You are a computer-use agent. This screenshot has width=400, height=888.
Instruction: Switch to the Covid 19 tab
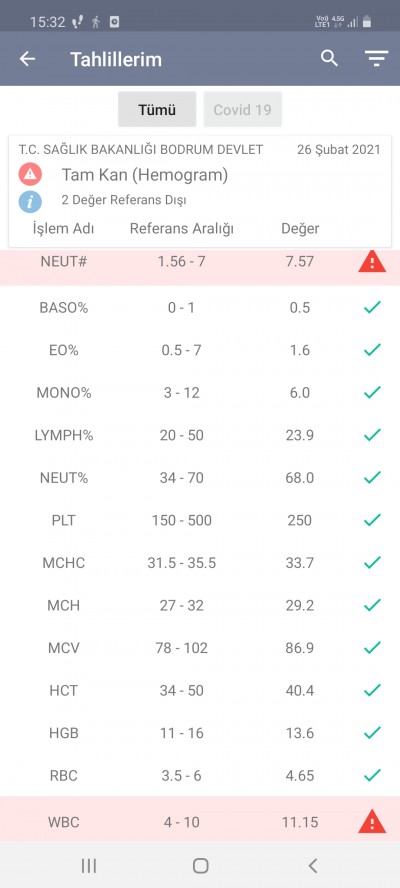pyautogui.click(x=242, y=109)
